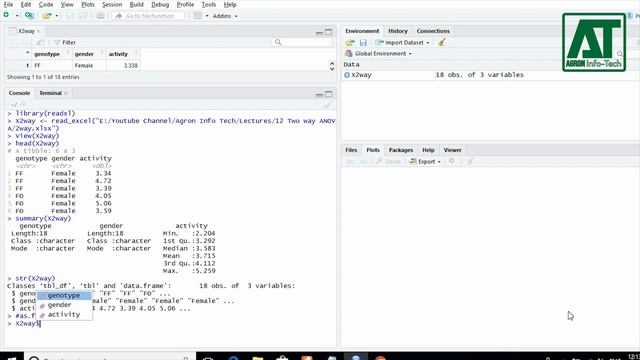Close the X2way viewer tab

click(38, 31)
